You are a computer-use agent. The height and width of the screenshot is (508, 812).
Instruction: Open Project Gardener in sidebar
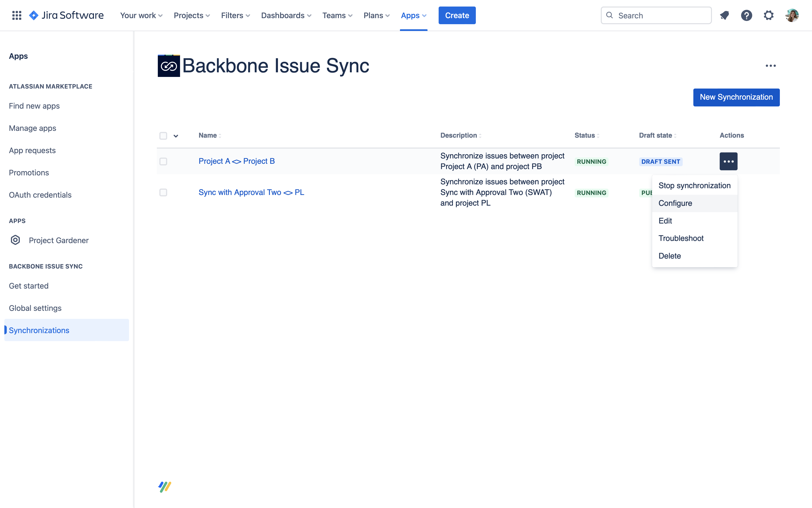(x=59, y=240)
